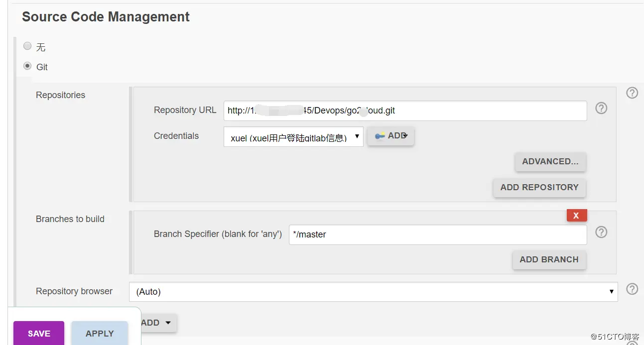Viewport: 644px width, 345px height.
Task: Click the ADVANCED... button
Action: click(550, 162)
